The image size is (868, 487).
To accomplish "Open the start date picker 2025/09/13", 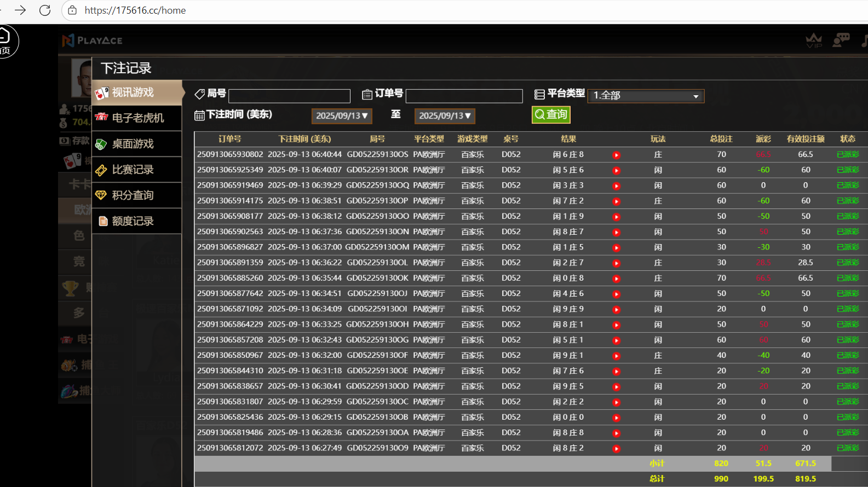I will 342,116.
